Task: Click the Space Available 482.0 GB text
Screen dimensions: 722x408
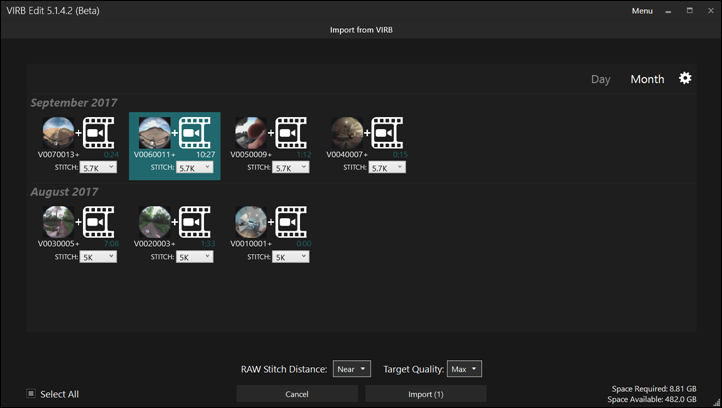Action: pos(652,399)
